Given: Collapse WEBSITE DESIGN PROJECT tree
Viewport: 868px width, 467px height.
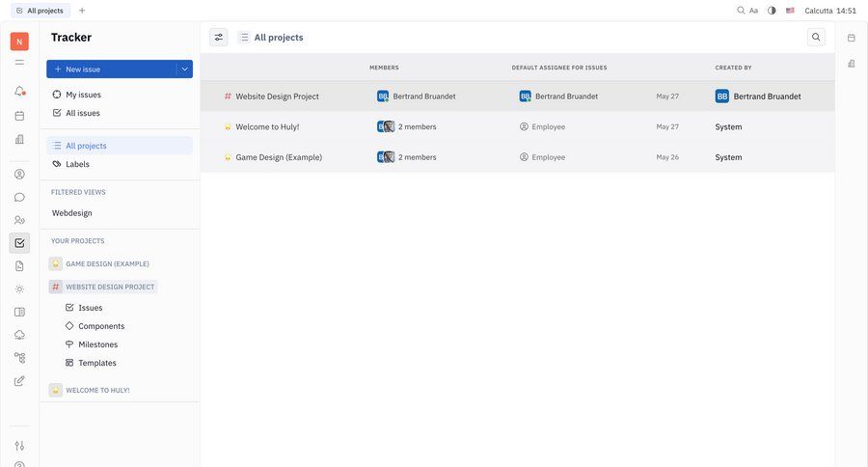Looking at the screenshot, I should click(x=103, y=287).
